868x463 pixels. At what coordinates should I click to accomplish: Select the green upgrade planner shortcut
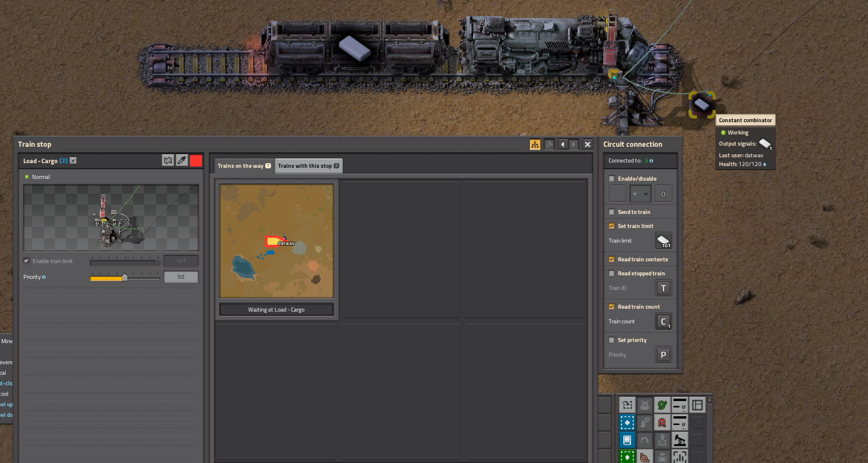(627, 457)
